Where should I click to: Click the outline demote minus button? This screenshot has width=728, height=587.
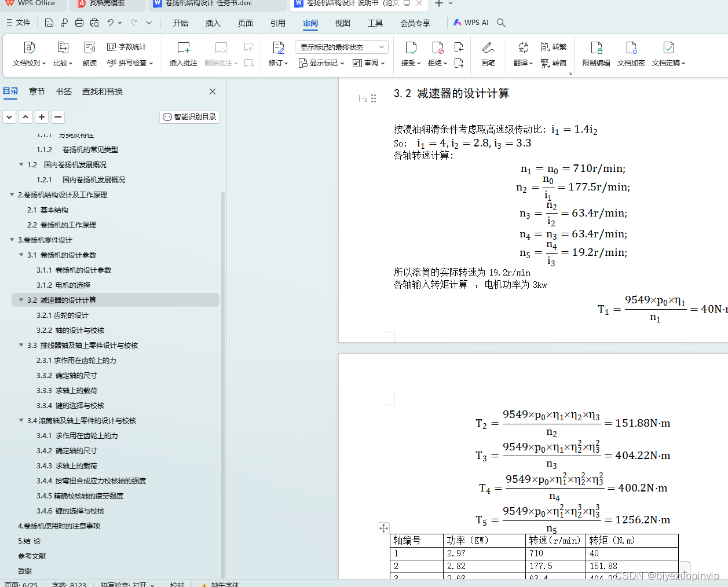(x=58, y=117)
